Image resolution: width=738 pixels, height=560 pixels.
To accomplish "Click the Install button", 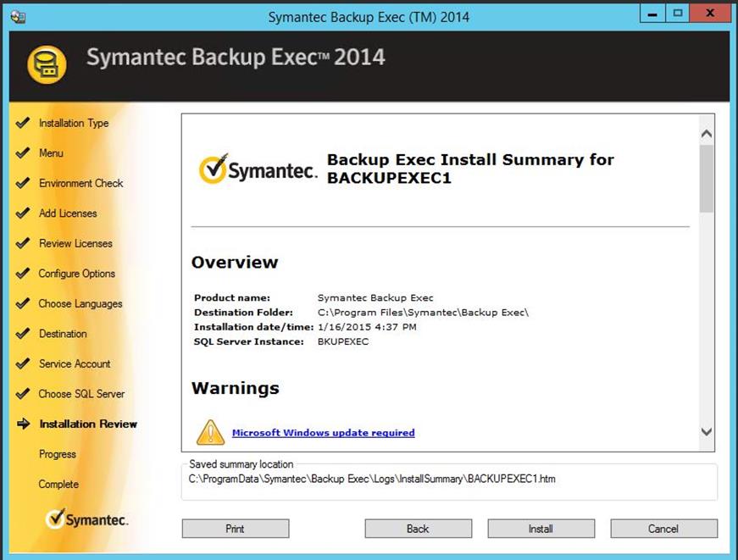I will [x=541, y=529].
